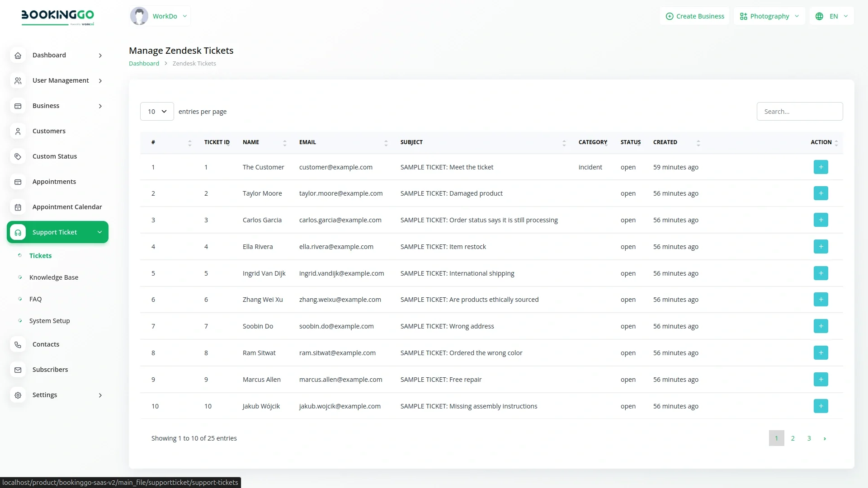Open Knowledge Base submenu item
Image resolution: width=868 pixels, height=488 pixels.
click(54, 277)
